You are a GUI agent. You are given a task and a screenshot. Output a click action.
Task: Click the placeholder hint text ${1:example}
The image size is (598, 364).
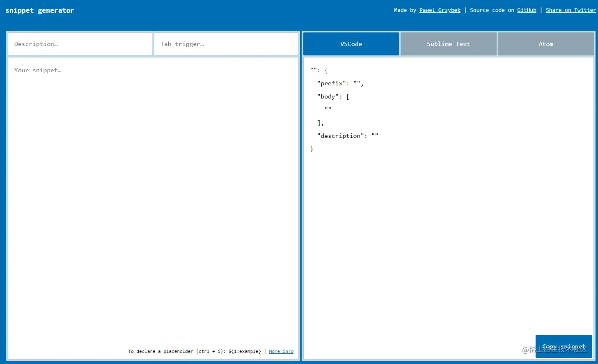pyautogui.click(x=245, y=351)
